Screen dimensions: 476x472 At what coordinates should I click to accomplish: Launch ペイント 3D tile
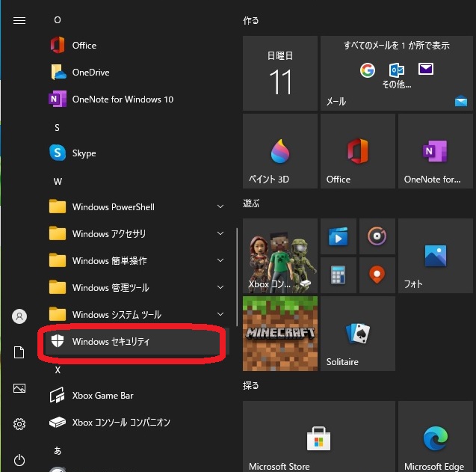click(280, 151)
